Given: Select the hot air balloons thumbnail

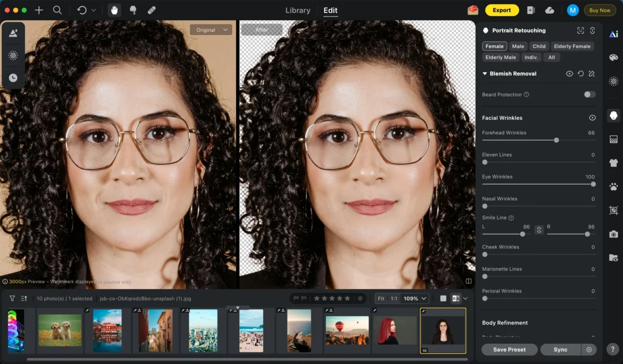Looking at the screenshot, I should 347,330.
